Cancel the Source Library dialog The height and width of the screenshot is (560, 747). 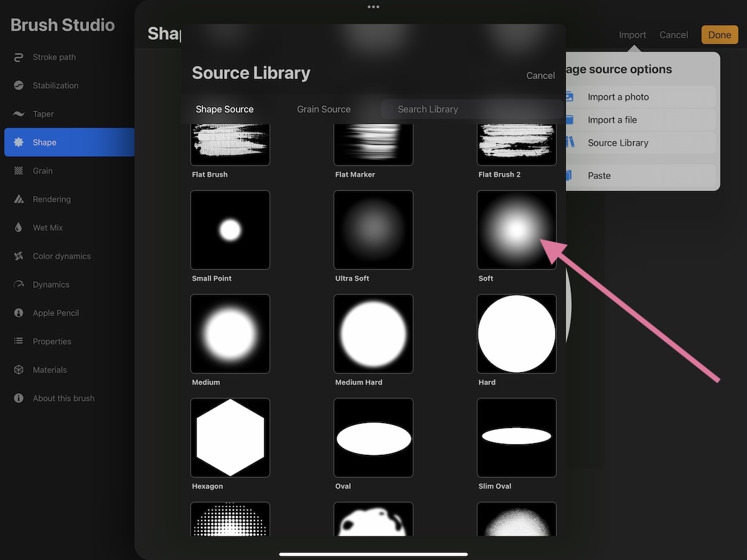[540, 75]
